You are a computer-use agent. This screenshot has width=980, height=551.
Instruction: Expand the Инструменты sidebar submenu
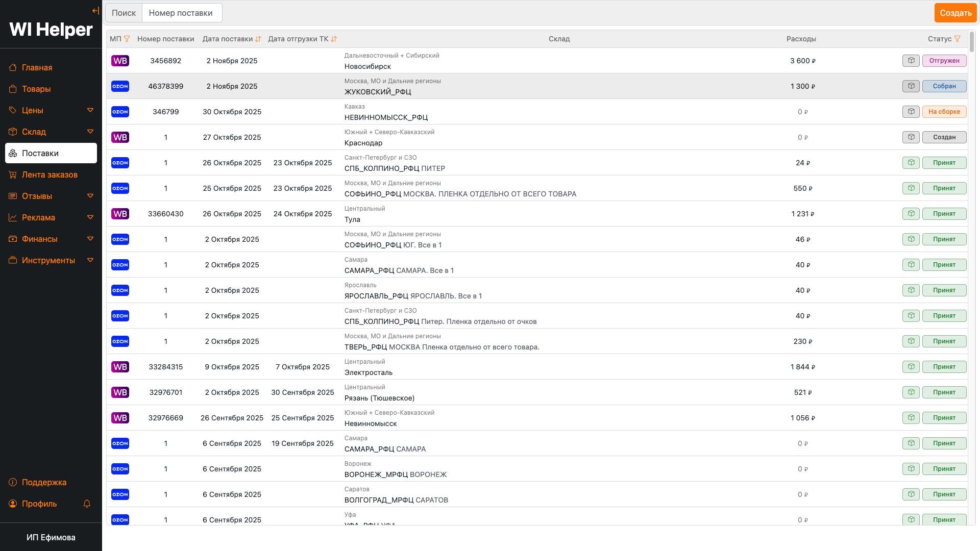pyautogui.click(x=90, y=260)
